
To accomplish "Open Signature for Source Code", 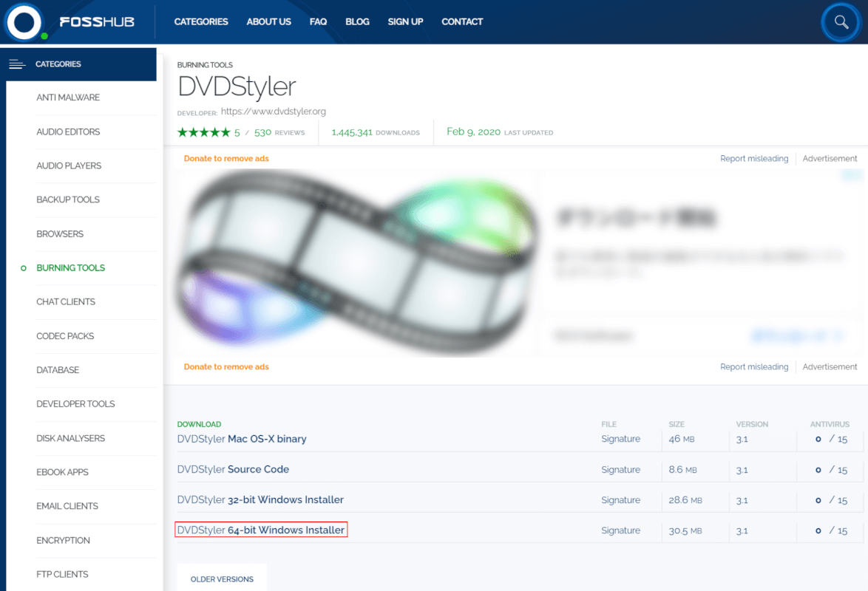I will click(x=620, y=469).
